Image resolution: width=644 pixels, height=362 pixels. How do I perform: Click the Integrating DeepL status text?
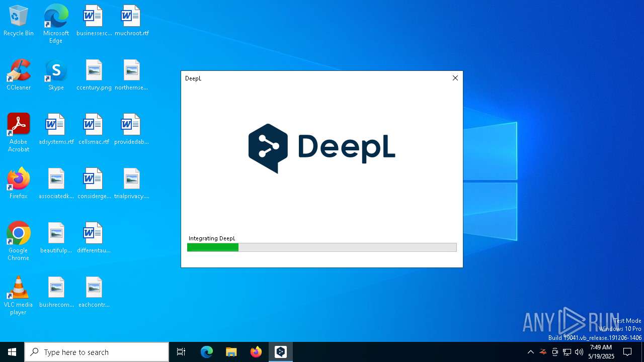(x=212, y=238)
